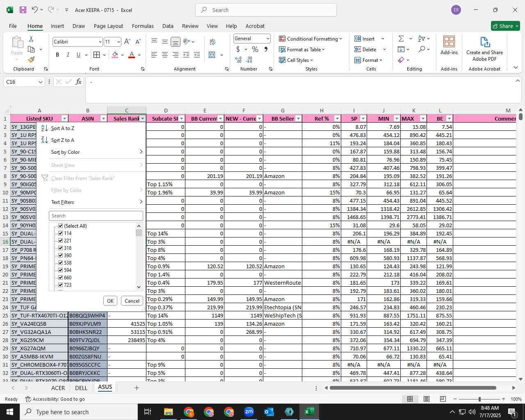Viewport: 525px width, 420px height.
Task: Click the Save icon in title bar
Action: pos(23,10)
